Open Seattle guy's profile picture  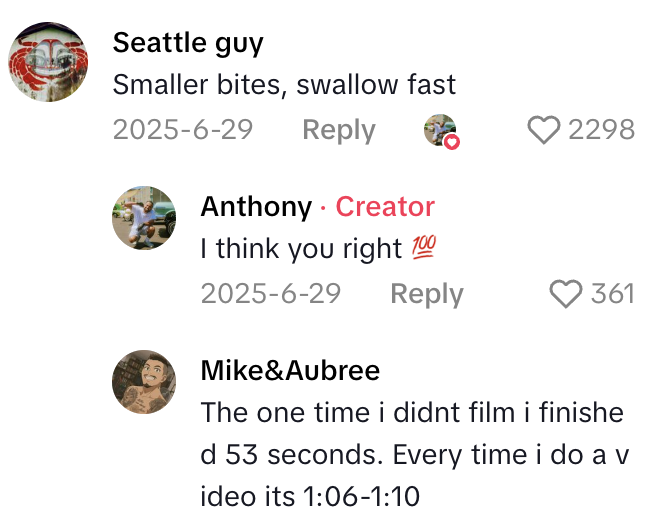48,62
